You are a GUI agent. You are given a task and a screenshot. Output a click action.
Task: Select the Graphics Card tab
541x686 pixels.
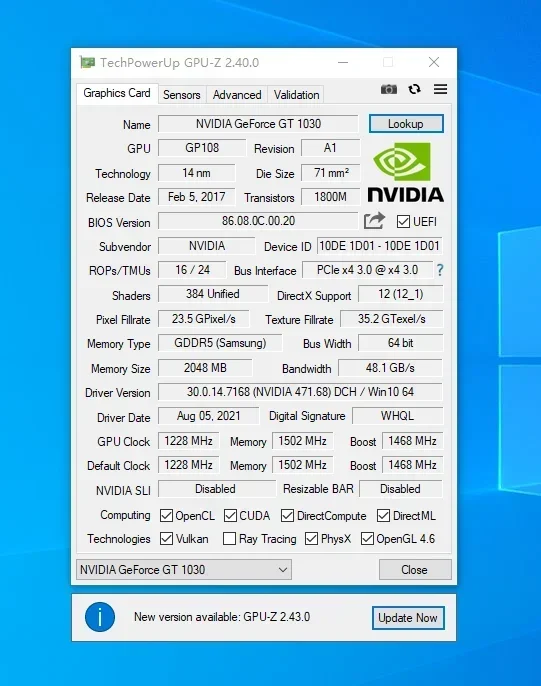coord(117,93)
